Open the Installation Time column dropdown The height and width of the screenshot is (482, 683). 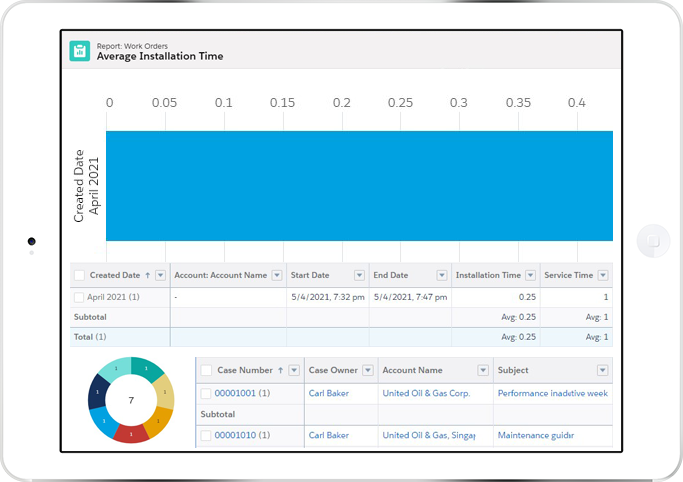coord(529,275)
